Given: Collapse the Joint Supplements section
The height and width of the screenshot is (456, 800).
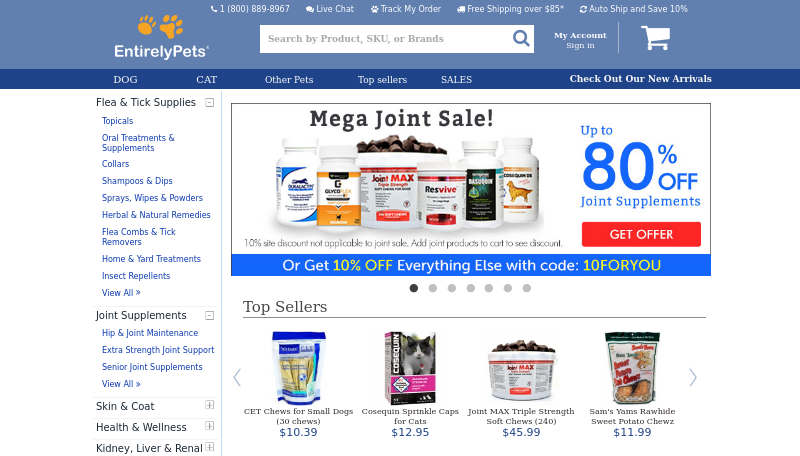Looking at the screenshot, I should (209, 316).
